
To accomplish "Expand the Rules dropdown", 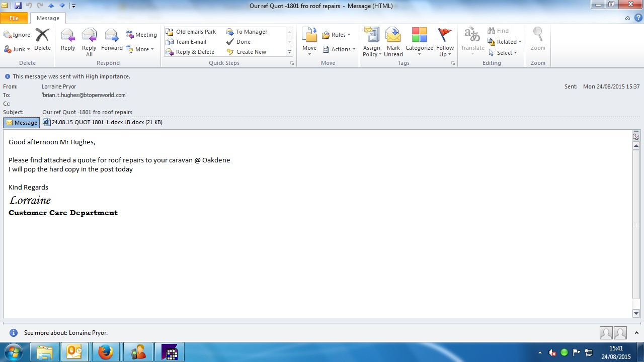I will [x=336, y=35].
